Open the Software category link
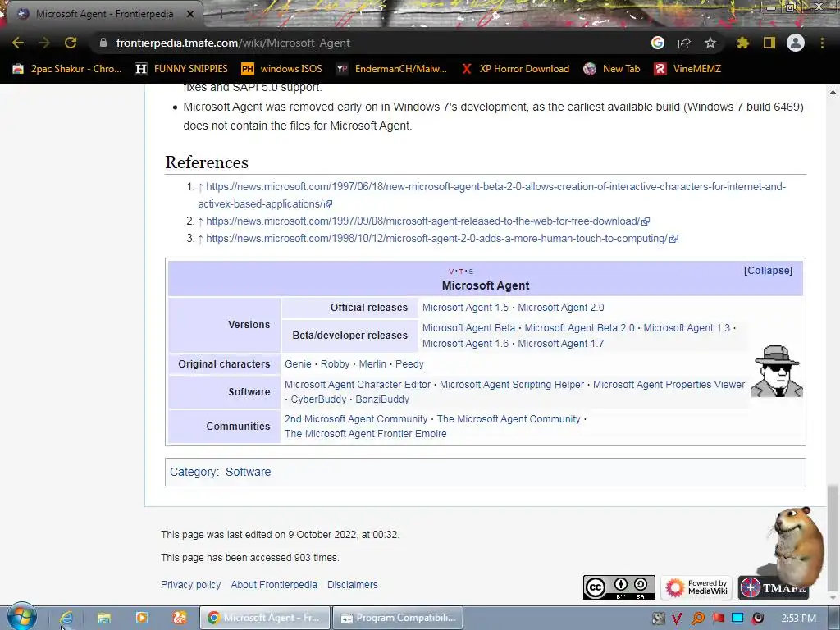 (248, 472)
